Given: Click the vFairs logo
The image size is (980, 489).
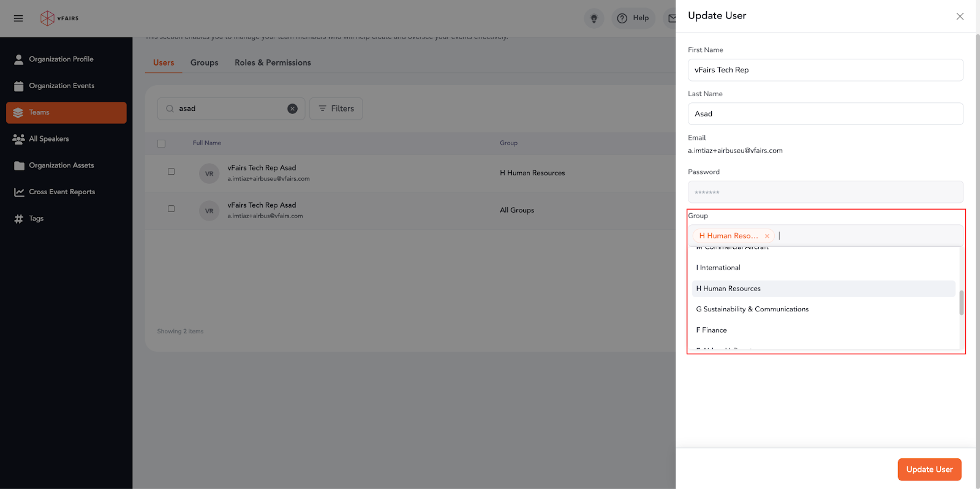Looking at the screenshot, I should (59, 18).
